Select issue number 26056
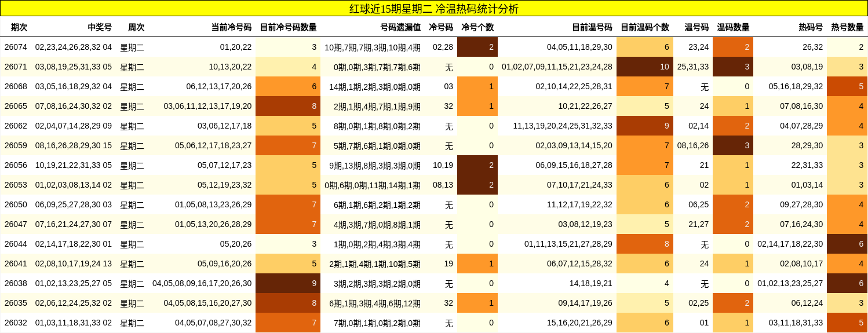The image size is (868, 333). point(16,165)
